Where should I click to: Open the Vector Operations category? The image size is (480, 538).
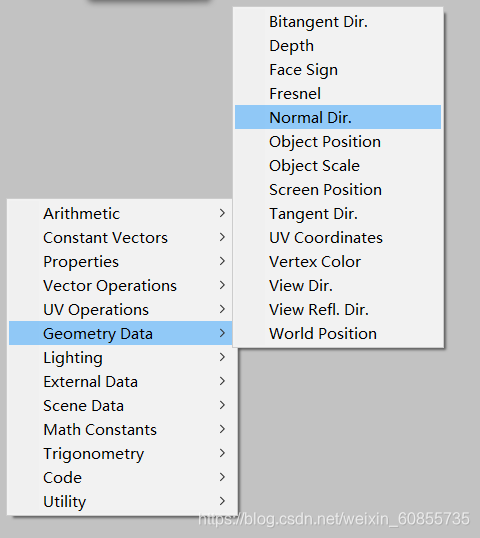[x=120, y=285]
